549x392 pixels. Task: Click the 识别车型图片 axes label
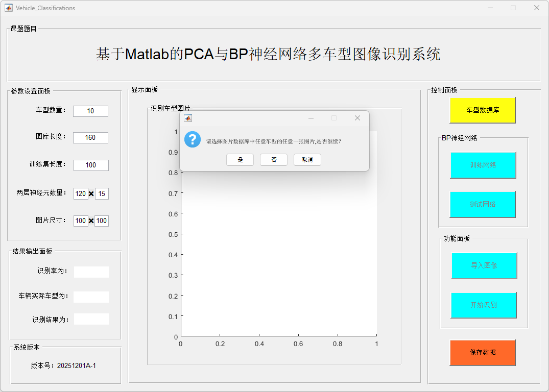click(171, 108)
